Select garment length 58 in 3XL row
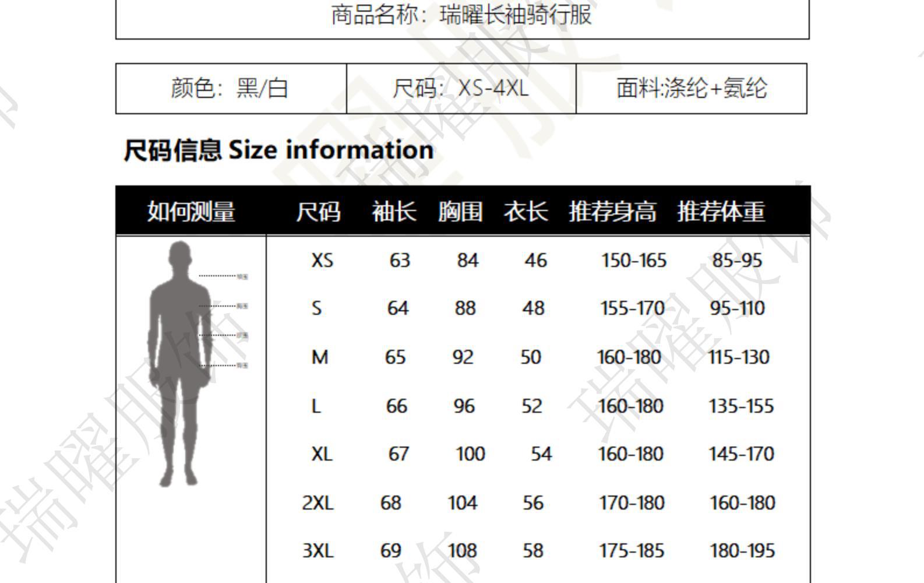The width and height of the screenshot is (924, 583). click(533, 550)
